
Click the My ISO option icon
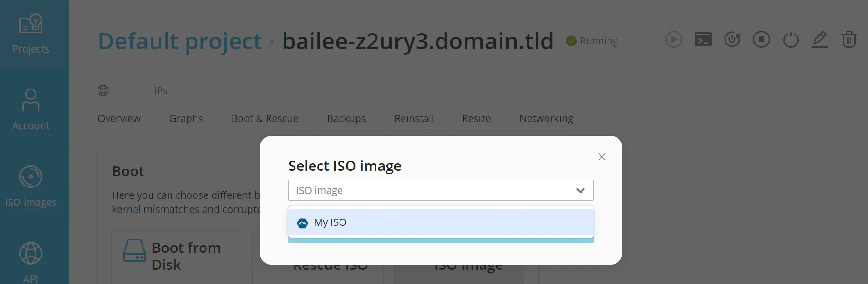[x=303, y=223]
